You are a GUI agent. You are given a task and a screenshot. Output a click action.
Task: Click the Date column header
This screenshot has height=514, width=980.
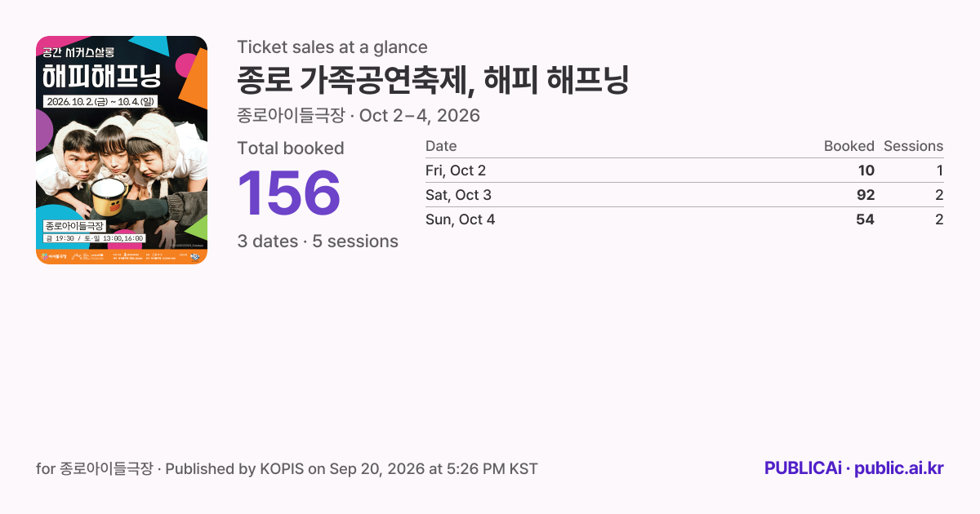(441, 146)
